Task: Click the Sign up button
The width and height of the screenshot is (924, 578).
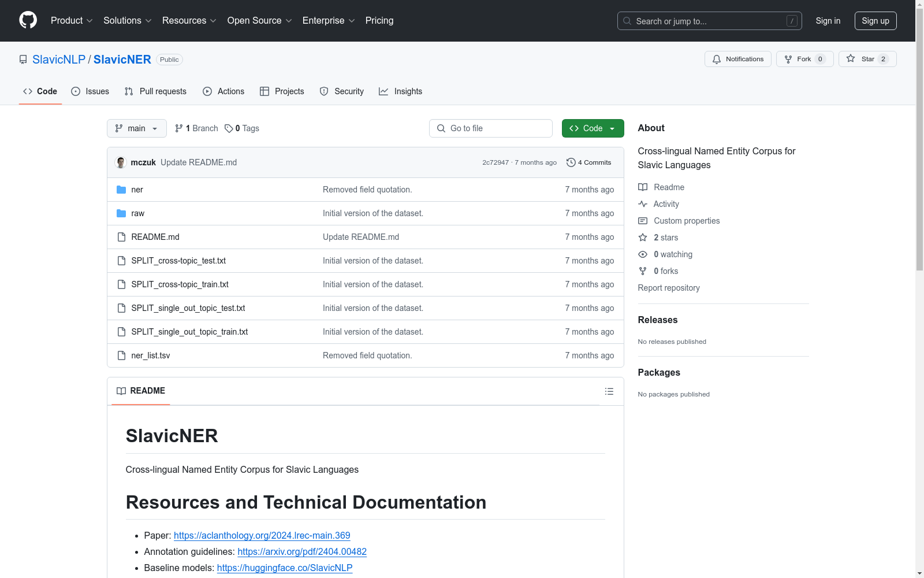Action: pyautogui.click(x=875, y=21)
